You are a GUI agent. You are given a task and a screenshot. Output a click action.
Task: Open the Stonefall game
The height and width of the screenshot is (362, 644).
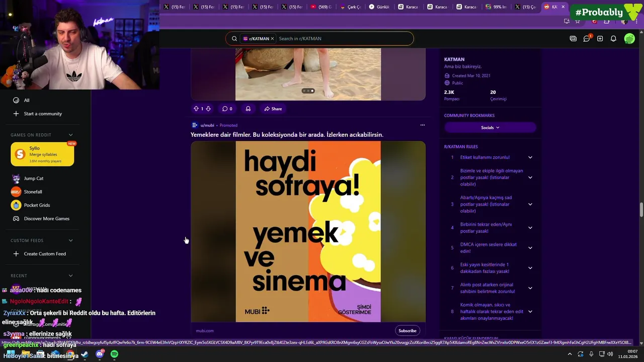click(x=33, y=192)
